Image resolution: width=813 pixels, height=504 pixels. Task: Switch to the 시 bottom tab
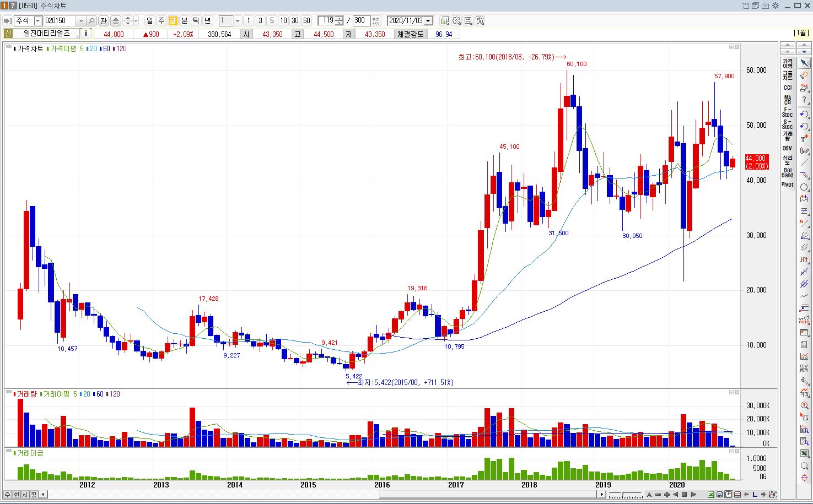coord(25,494)
